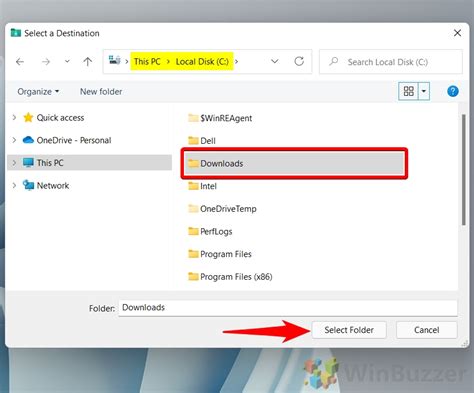Screen dimensions: 474x393
Task: Select the Dell folder
Action: pos(202,141)
